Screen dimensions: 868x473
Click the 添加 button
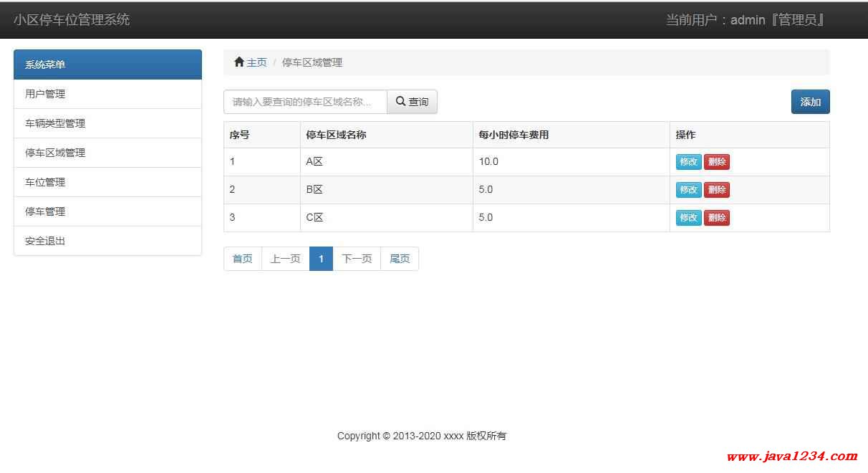tap(810, 102)
